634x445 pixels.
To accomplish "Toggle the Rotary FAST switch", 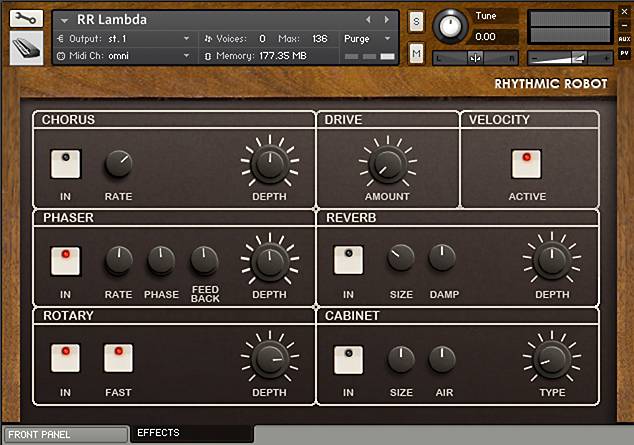I will click(x=118, y=358).
